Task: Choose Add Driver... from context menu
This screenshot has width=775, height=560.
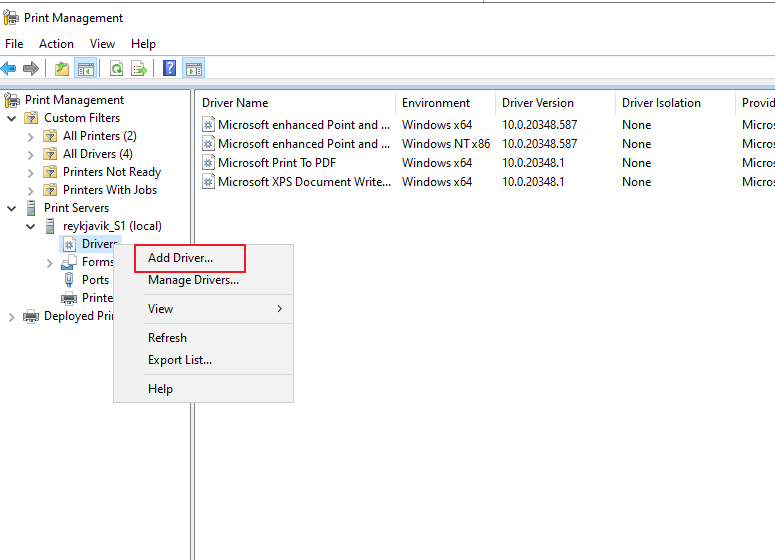Action: pos(180,258)
